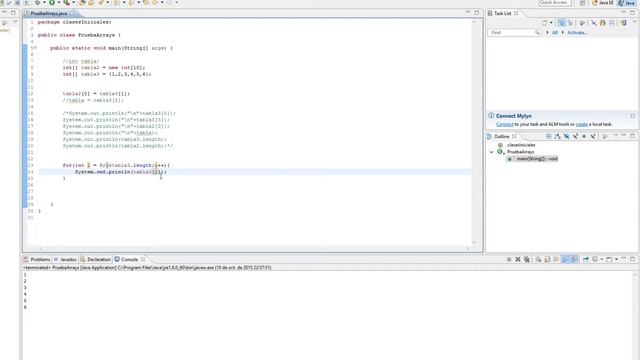Maximize the editor area
This screenshot has height=360, width=640.
coord(477,13)
